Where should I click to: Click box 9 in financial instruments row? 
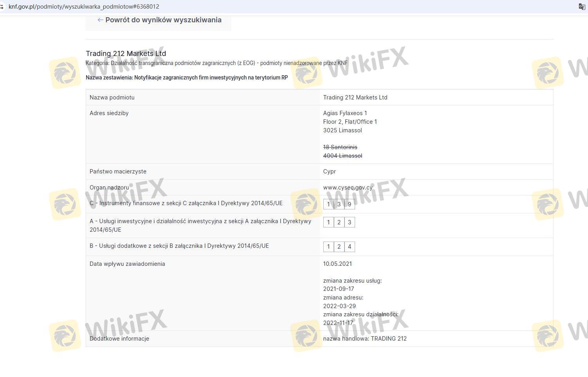[350, 204]
